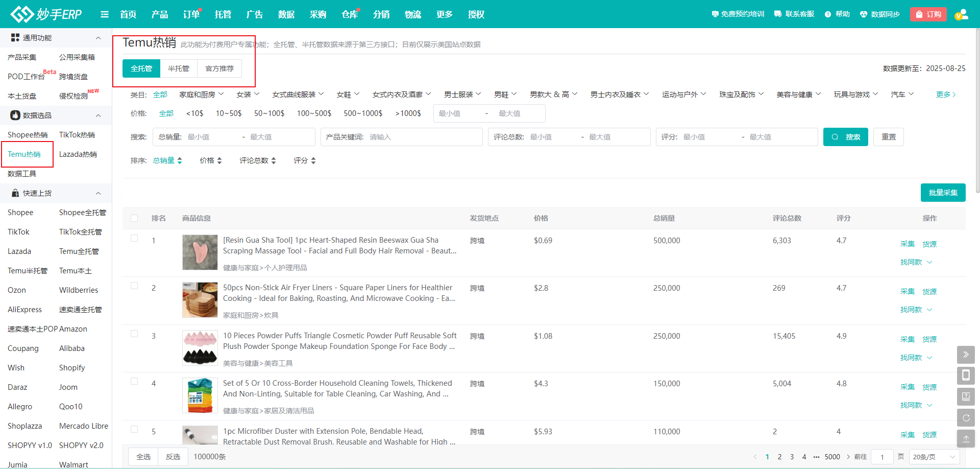This screenshot has height=469, width=980.
Task: Tick the checkbox for the Air Fryer Liners row
Action: (134, 286)
